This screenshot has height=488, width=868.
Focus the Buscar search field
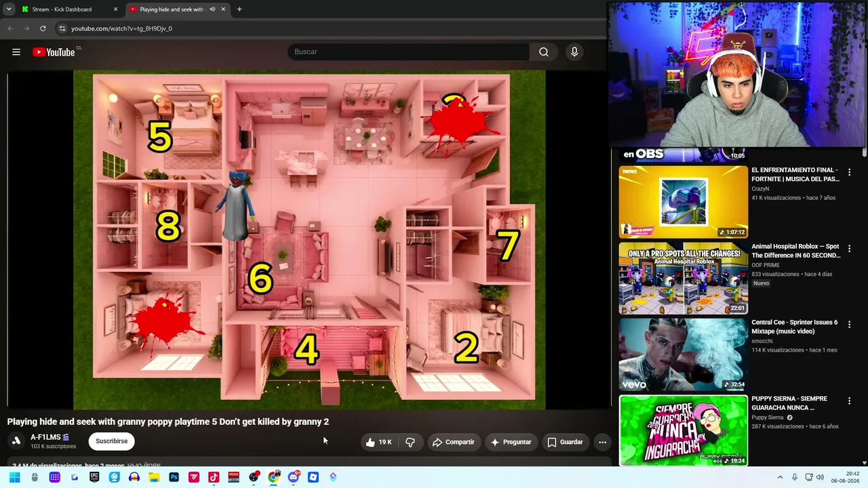(409, 52)
